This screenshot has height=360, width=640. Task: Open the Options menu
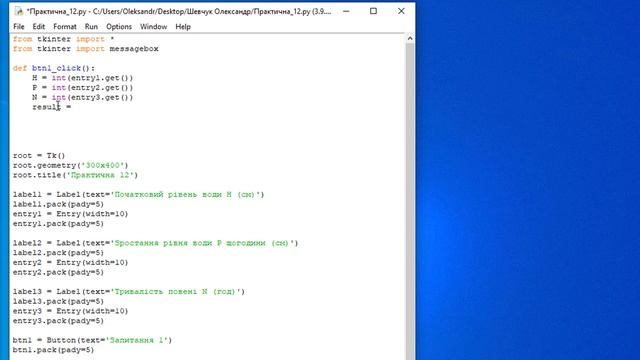[119, 27]
